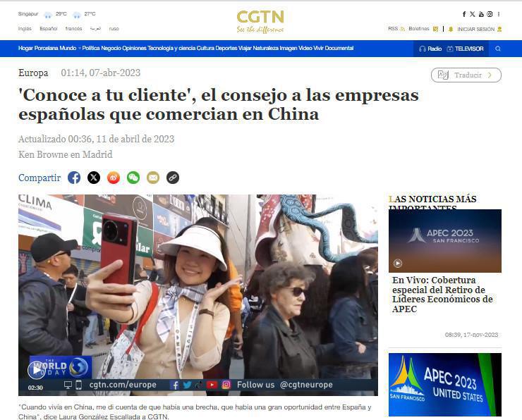Share article on Weibo
This screenshot has height=420, width=522.
pos(114,178)
